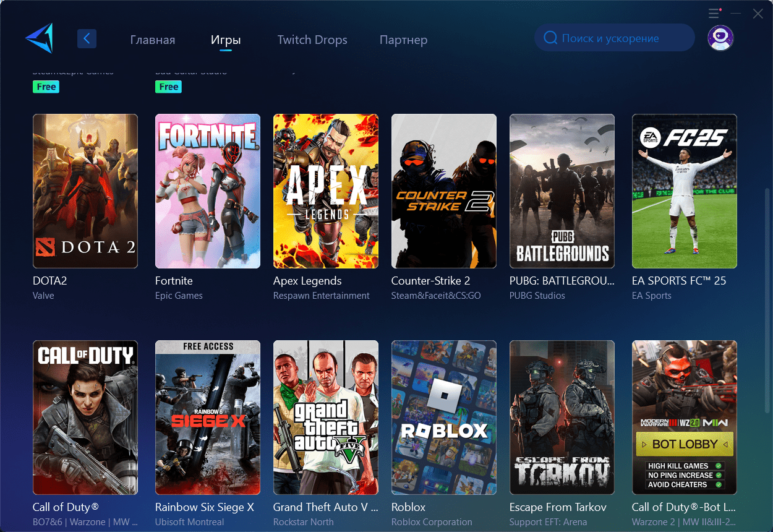Click the EA SPORTS FC™ 25 title
The width and height of the screenshot is (773, 532).
(x=679, y=281)
